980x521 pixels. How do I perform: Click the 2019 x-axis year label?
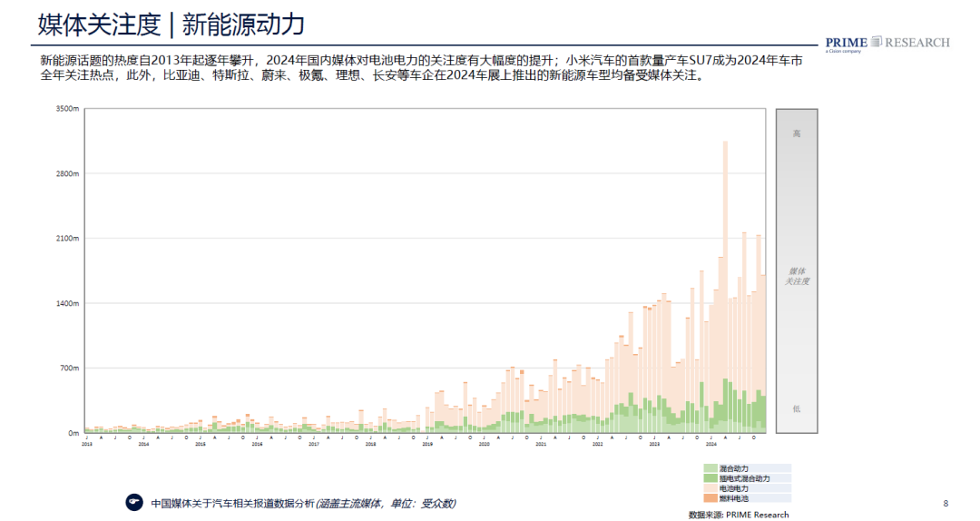426,444
